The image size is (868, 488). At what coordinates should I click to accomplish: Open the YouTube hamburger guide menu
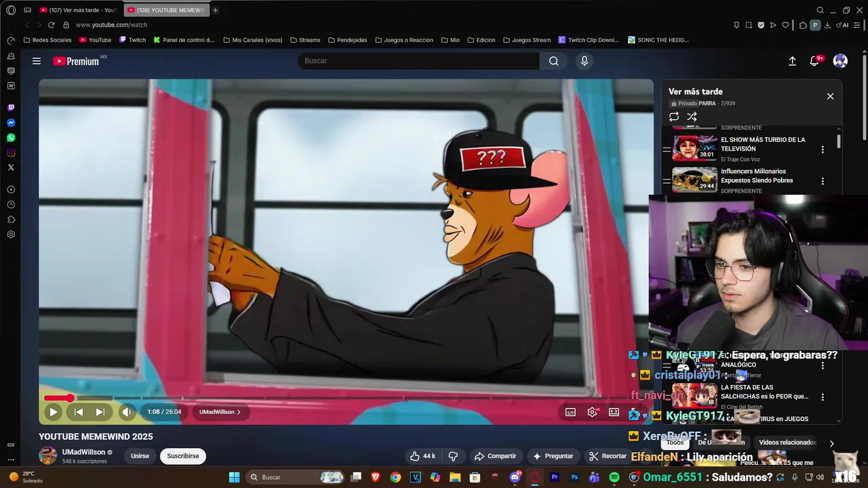37,61
